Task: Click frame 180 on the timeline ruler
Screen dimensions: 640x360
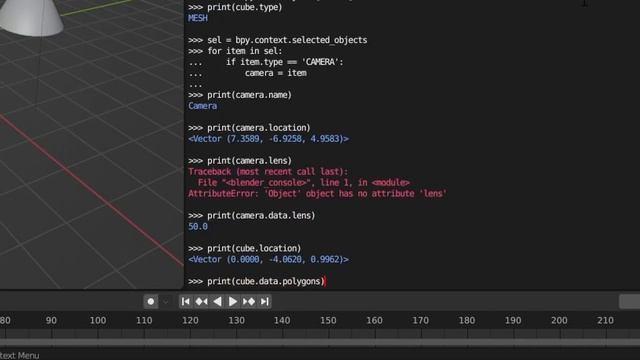Action: tap(467, 320)
